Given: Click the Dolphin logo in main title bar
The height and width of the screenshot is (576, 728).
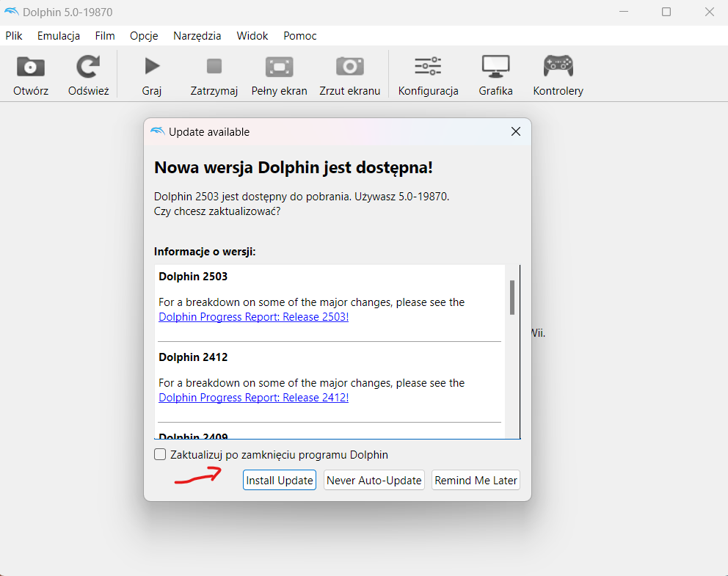Looking at the screenshot, I should click(12, 12).
